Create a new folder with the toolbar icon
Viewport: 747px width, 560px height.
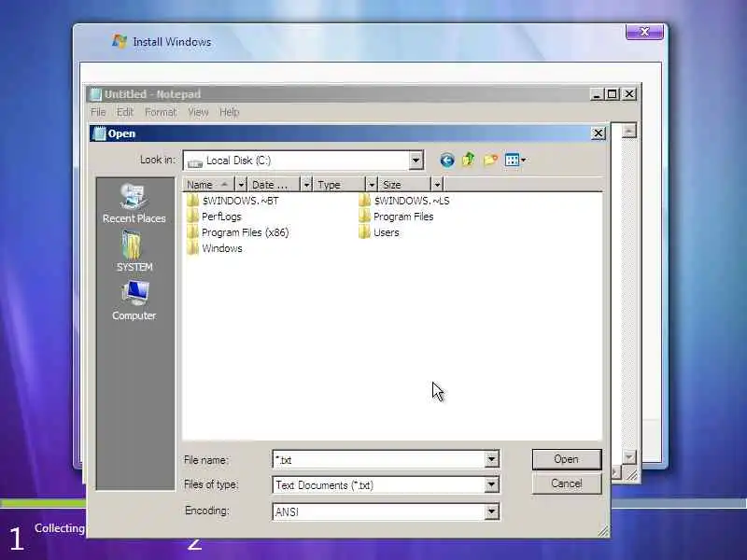(x=491, y=160)
